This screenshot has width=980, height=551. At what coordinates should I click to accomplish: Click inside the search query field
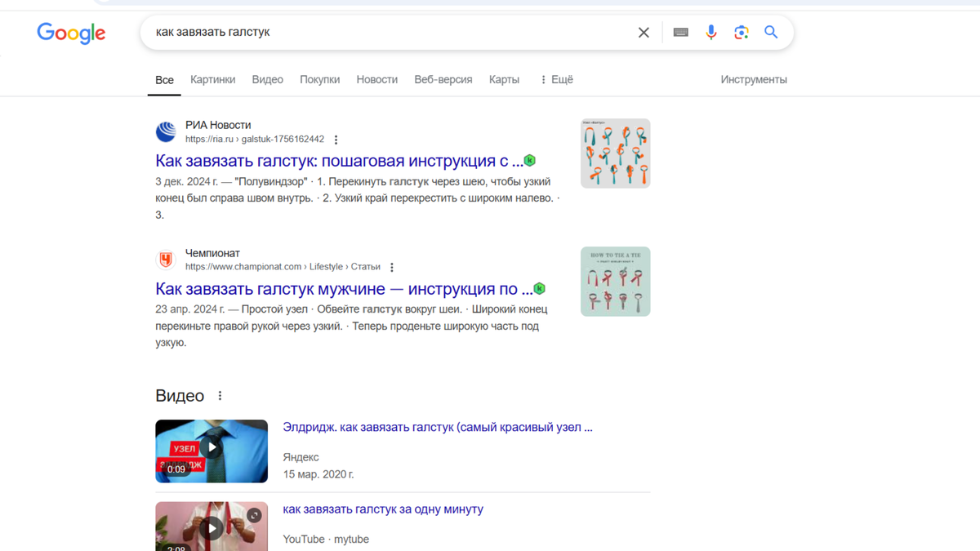(x=388, y=33)
